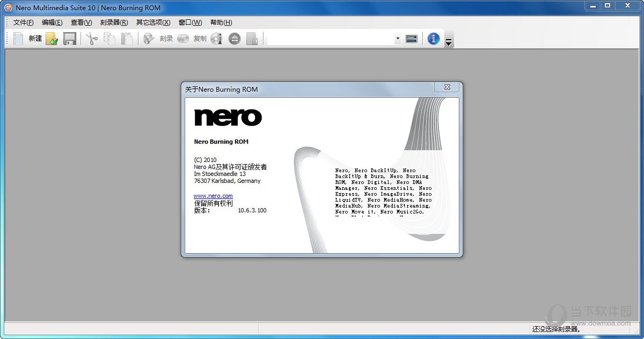This screenshot has height=339, width=644.
Task: Visit the www.nero.com link
Action: (213, 195)
